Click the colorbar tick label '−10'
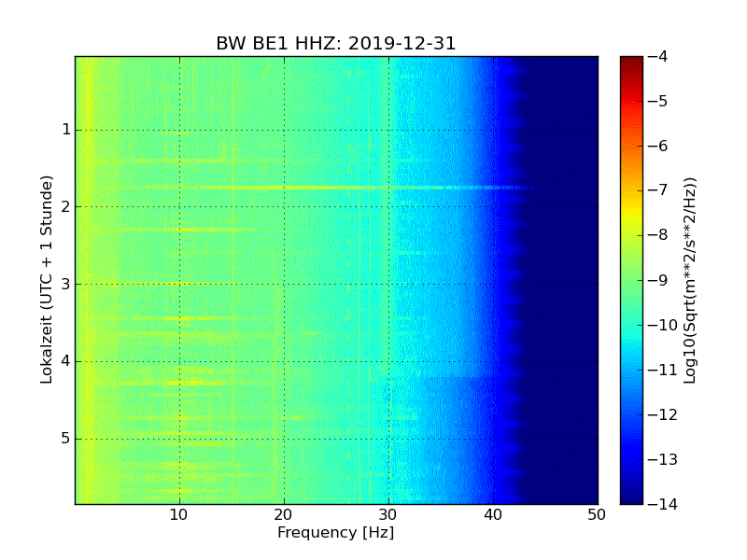The height and width of the screenshot is (560, 747). [x=663, y=325]
